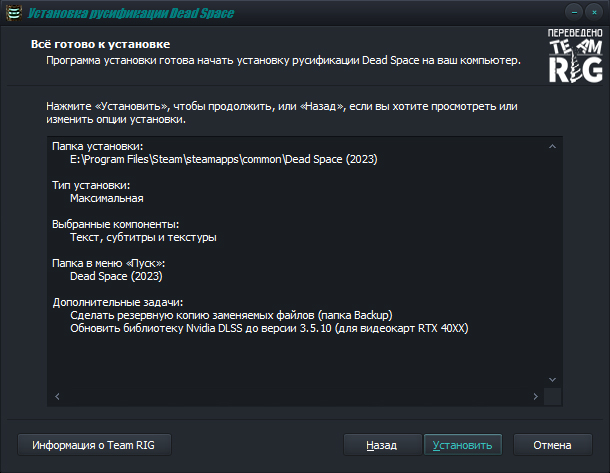This screenshot has width=610, height=473.
Task: Cancel setup with the "Отмена" button
Action: (552, 445)
